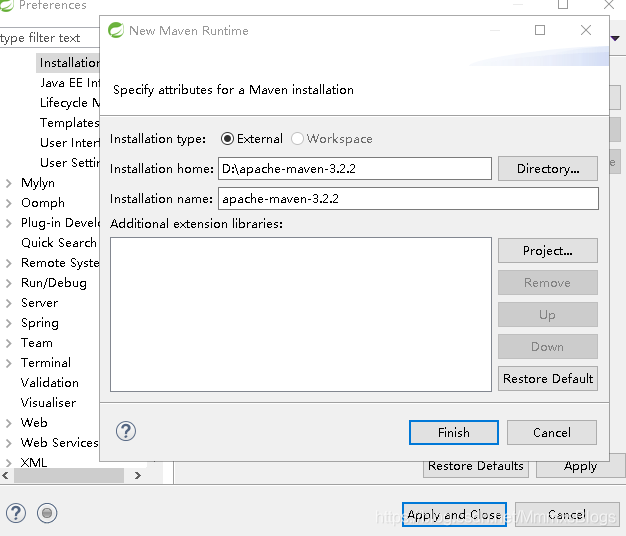Select Installations in preferences tree

69,63
